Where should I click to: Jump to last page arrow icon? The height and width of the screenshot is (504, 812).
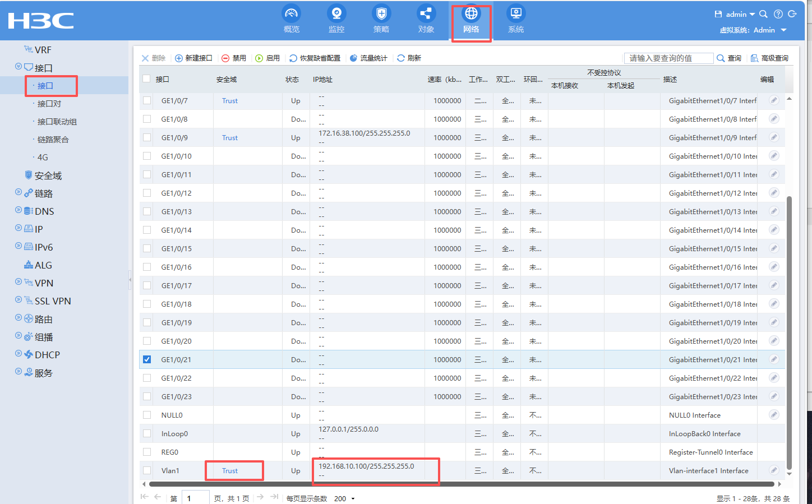pyautogui.click(x=274, y=497)
